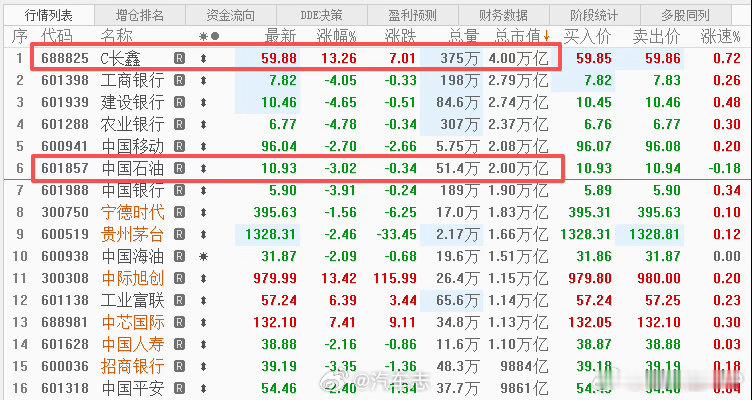The image size is (752, 400).
Task: Click the up-down arrow marker in 中芯国际 row
Action: [203, 322]
